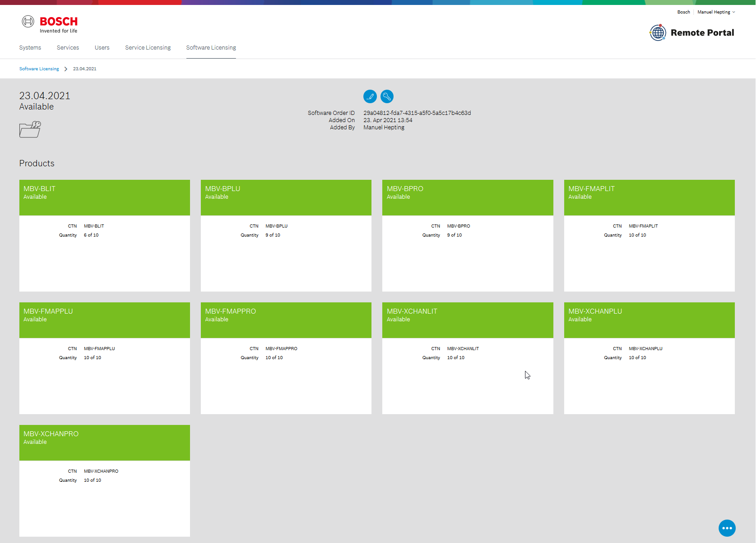Click the Bosch company link at top

tap(684, 12)
